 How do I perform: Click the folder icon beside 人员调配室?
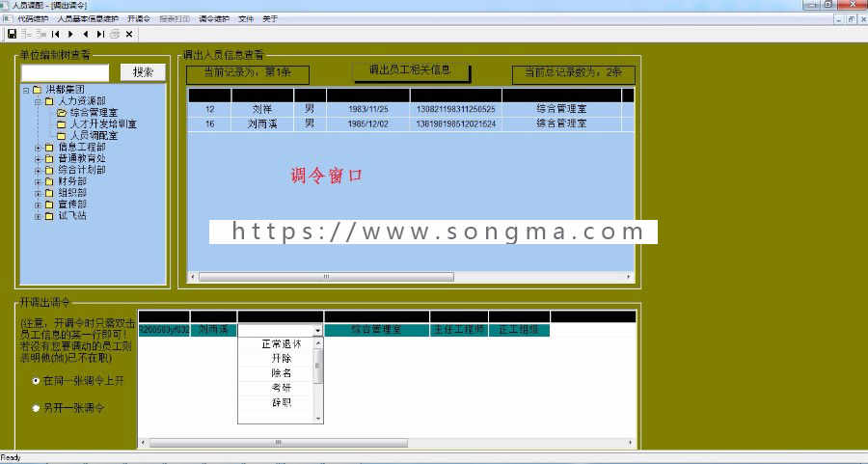62,136
